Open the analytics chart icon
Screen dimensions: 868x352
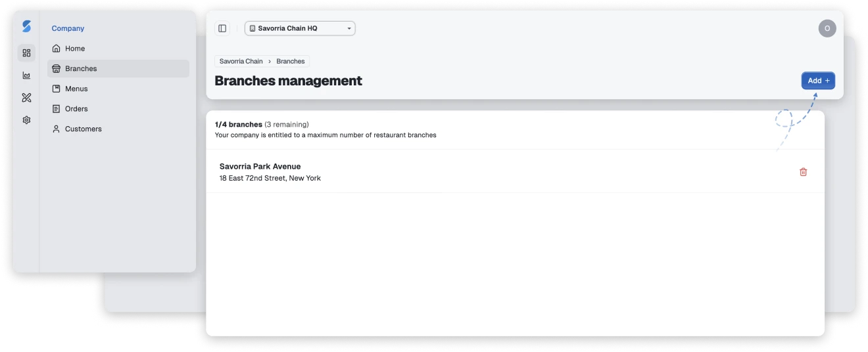point(26,76)
